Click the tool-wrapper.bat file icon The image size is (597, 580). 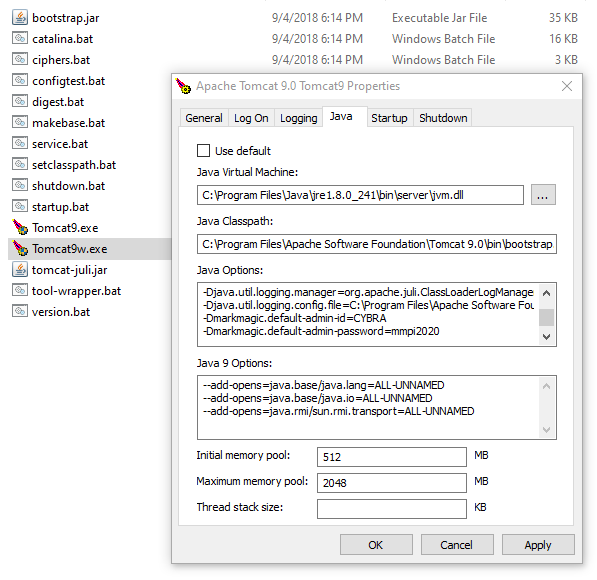pyautogui.click(x=20, y=290)
